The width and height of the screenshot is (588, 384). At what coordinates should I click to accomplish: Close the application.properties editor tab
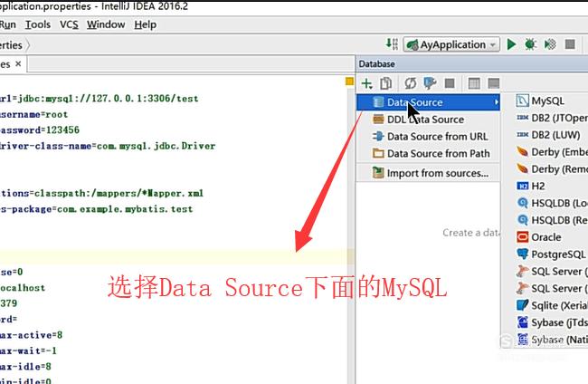pyautogui.click(x=18, y=63)
